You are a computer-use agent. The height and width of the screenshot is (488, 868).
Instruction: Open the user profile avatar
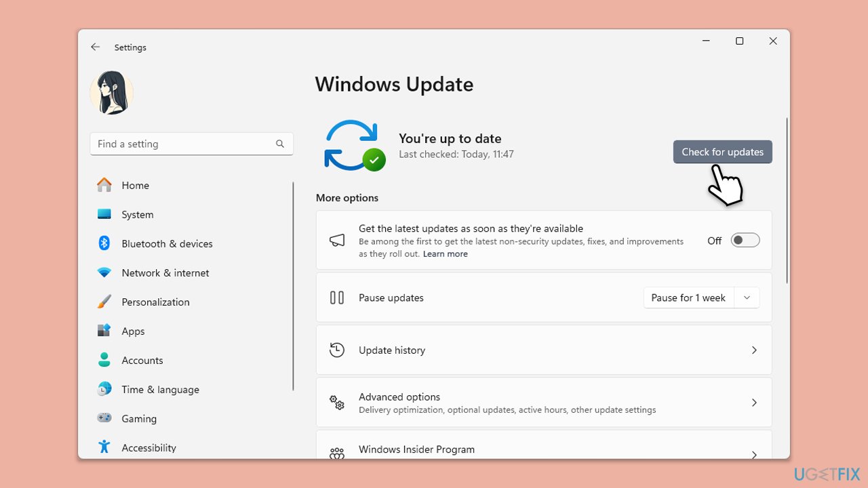pyautogui.click(x=111, y=92)
